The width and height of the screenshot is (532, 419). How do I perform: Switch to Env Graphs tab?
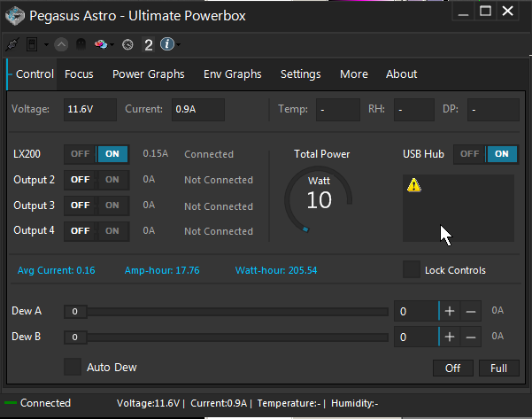233,74
